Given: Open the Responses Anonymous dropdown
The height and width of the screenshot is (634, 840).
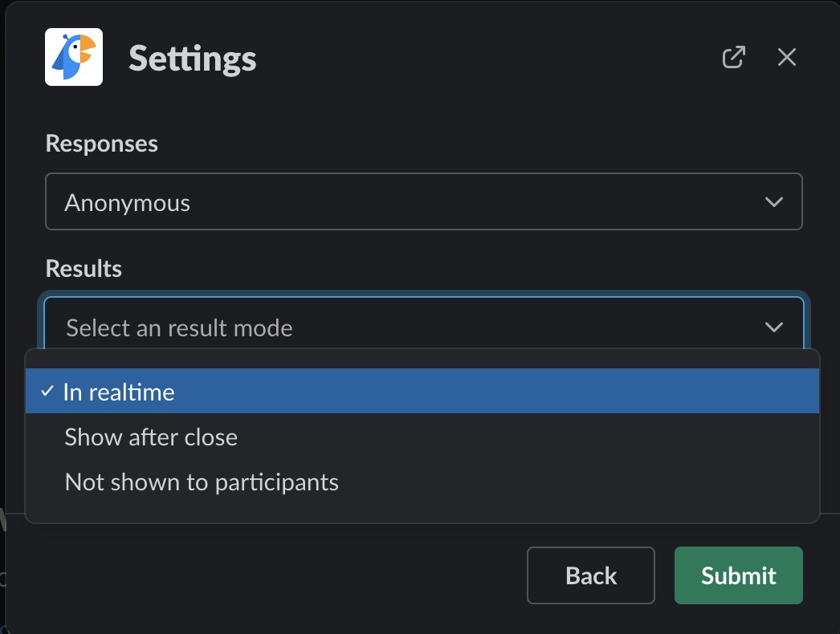Looking at the screenshot, I should (x=423, y=202).
